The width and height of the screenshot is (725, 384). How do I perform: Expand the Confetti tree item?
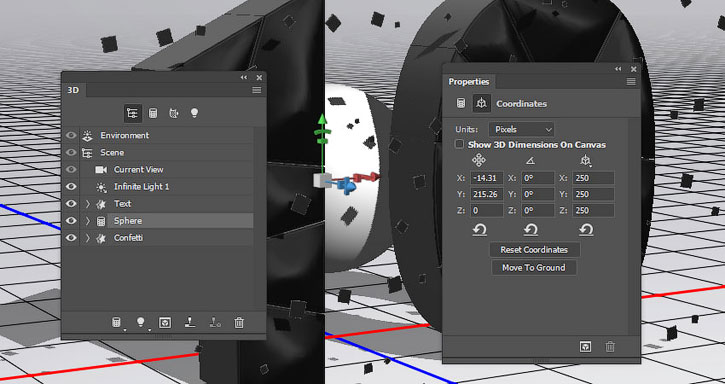pos(88,238)
